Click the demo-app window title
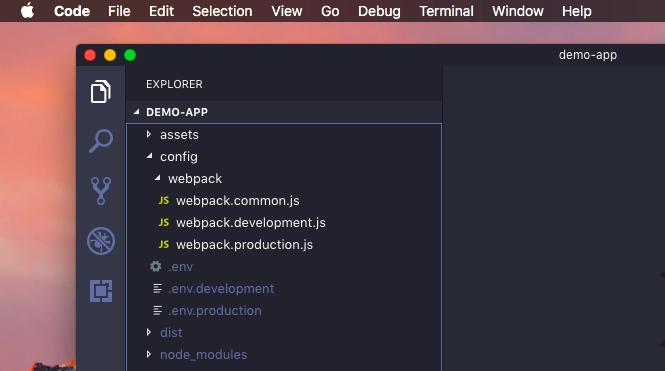 [x=588, y=55]
